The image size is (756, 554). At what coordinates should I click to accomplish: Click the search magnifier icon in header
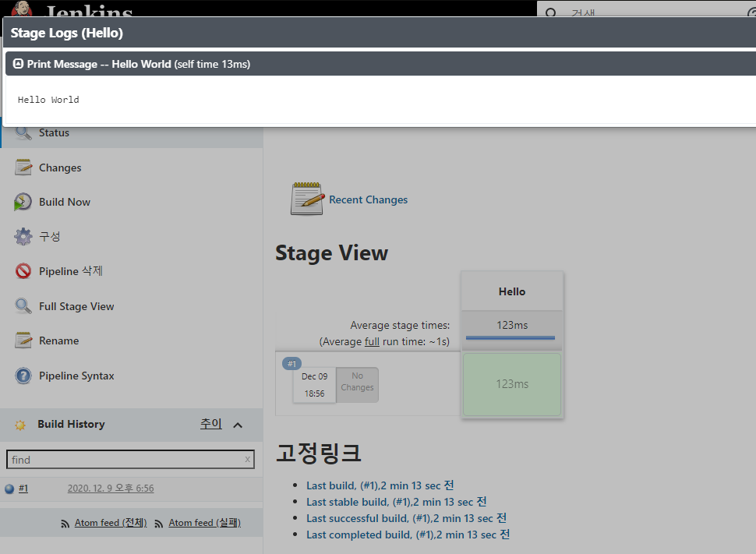coord(550,12)
